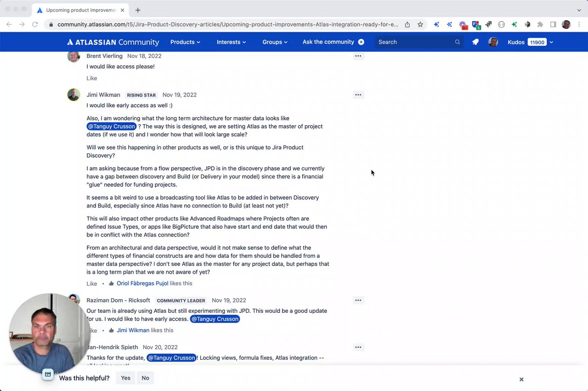The width and height of the screenshot is (588, 391).
Task: Open Jimi Wikman's author name link
Action: (x=103, y=95)
